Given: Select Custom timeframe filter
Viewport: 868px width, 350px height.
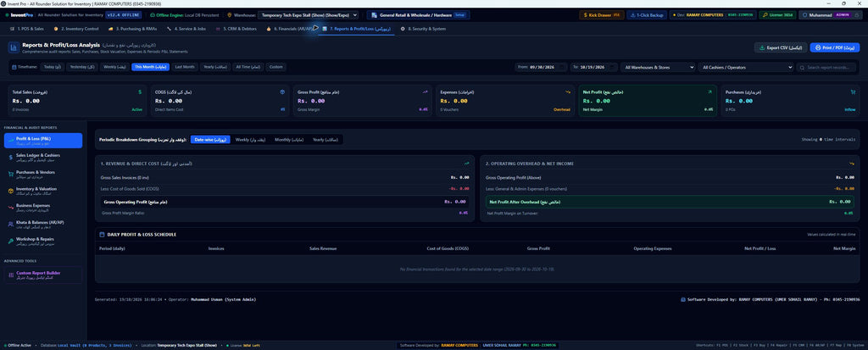Looking at the screenshot, I should 275,67.
